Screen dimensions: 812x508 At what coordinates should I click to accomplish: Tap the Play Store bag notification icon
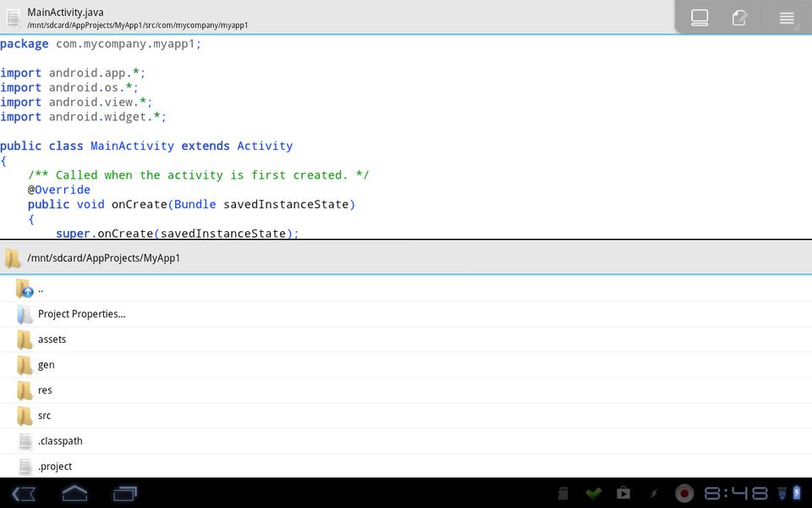(623, 493)
